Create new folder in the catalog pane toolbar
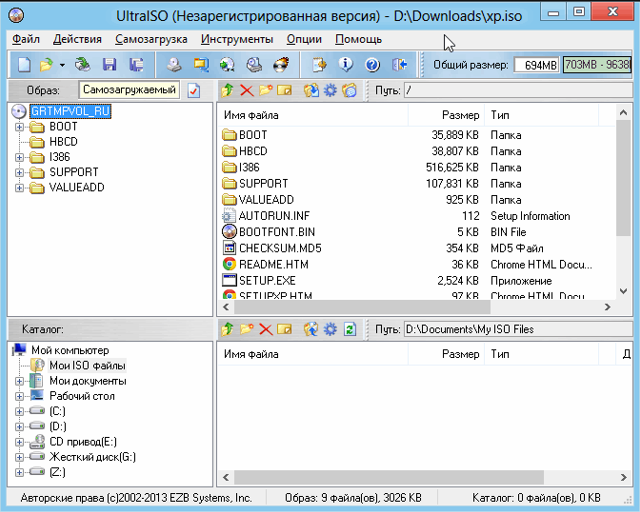 247,329
